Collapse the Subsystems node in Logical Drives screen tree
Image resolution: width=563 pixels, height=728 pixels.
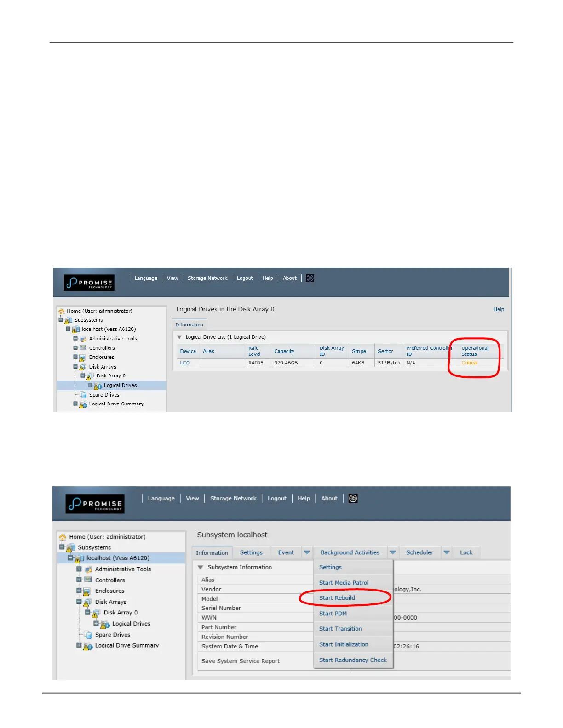[61, 320]
